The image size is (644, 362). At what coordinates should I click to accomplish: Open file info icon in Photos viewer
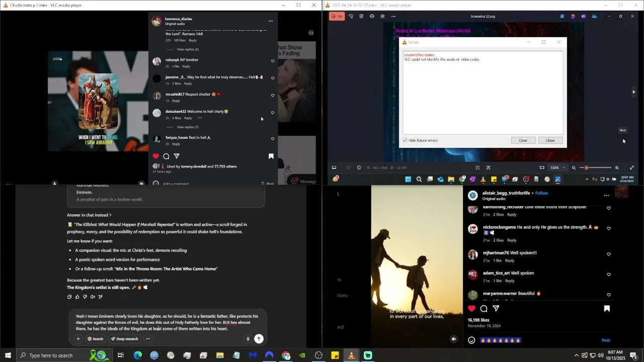(359, 167)
